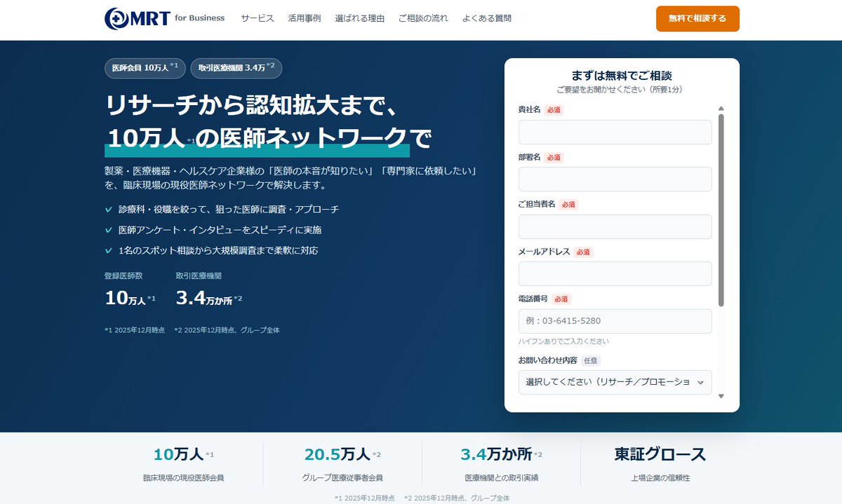
Task: Click the checkmark beside 医師アンケート・インタビュー
Action: [x=108, y=230]
